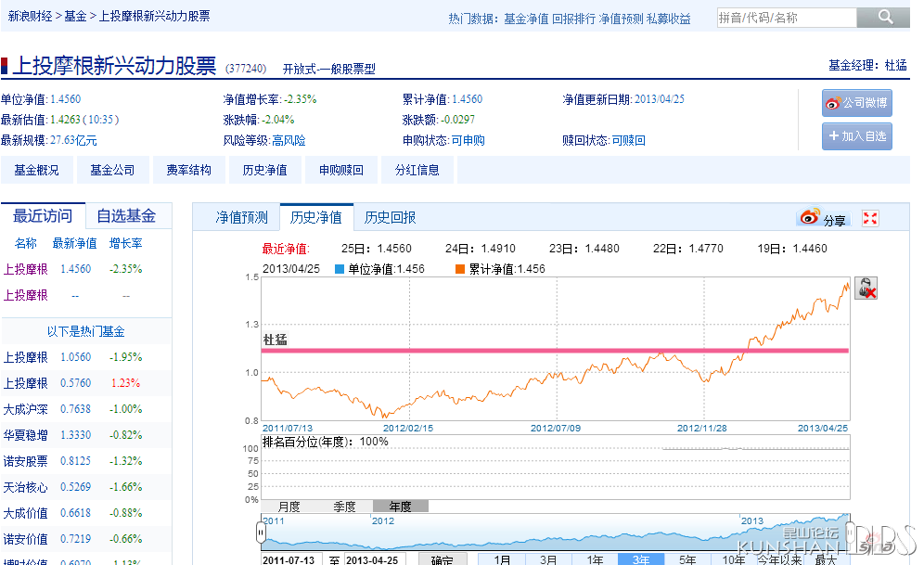Open the 诺安价值 fund row
924x565 pixels.
tap(25, 539)
